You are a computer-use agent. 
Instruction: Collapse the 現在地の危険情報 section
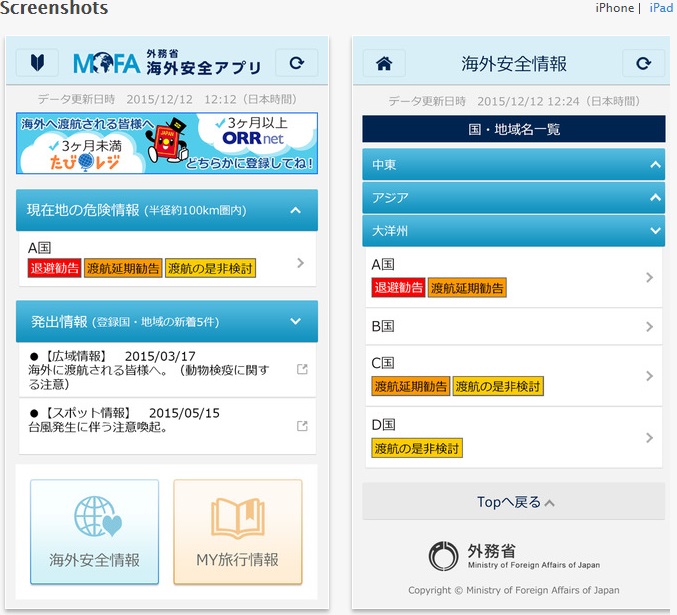[x=167, y=210]
